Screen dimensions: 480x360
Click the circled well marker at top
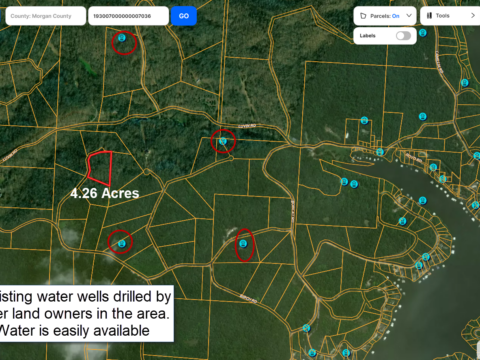coord(122,37)
